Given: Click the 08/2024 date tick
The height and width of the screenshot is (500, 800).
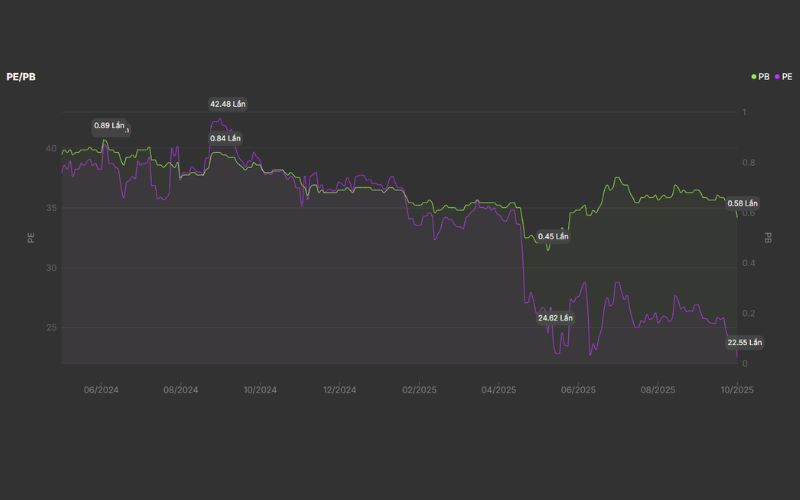Looking at the screenshot, I should (180, 390).
